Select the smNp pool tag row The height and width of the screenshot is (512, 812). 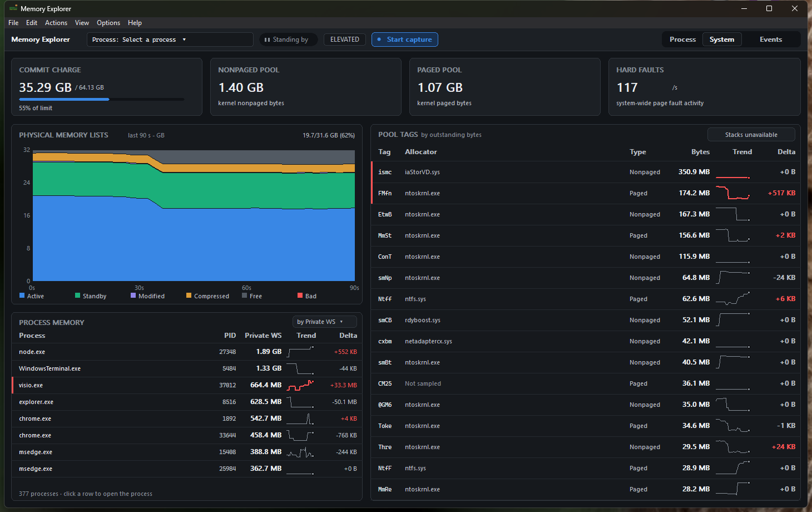(x=586, y=278)
